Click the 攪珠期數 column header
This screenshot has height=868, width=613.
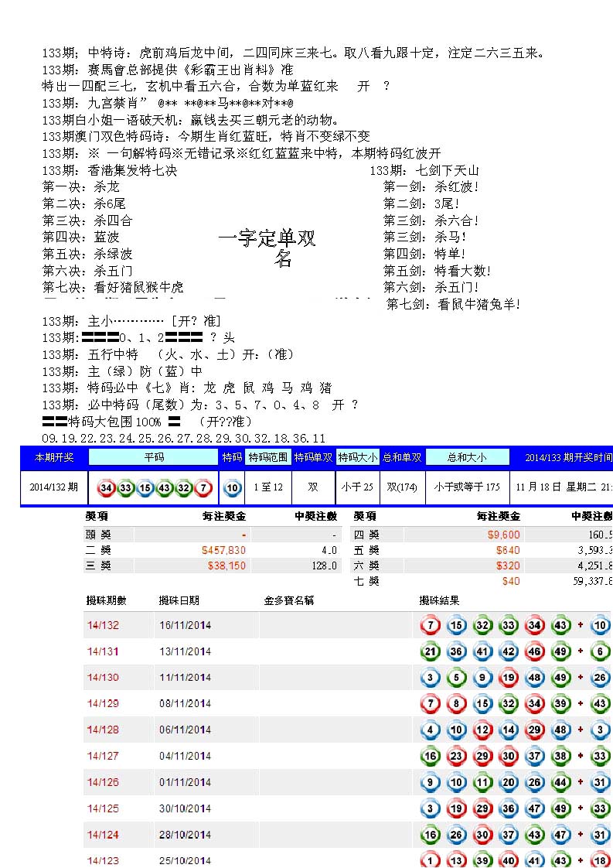[x=106, y=600]
